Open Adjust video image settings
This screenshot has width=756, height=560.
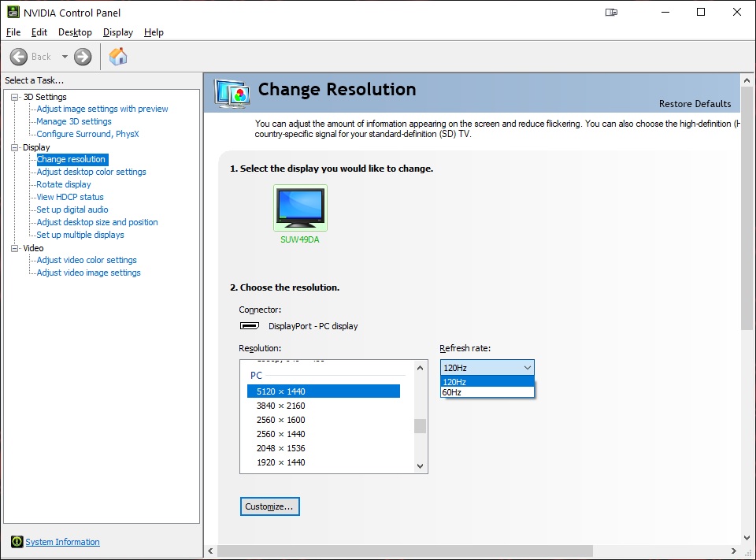(89, 273)
